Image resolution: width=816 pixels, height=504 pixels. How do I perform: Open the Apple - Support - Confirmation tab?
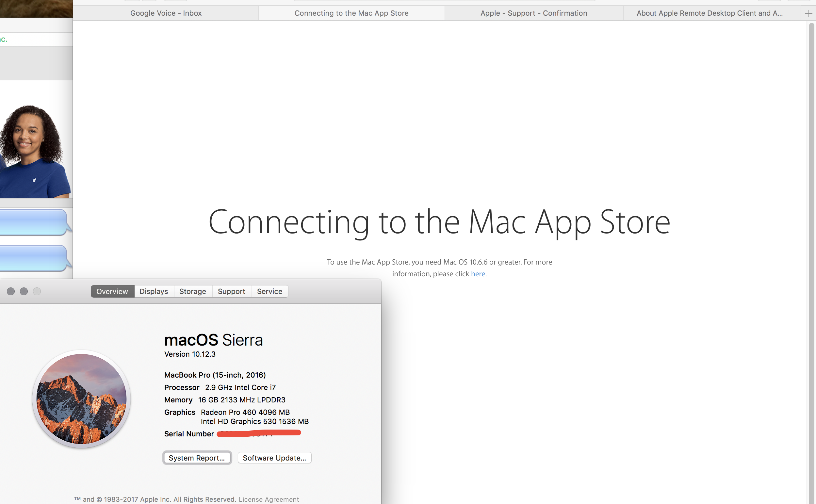533,13
